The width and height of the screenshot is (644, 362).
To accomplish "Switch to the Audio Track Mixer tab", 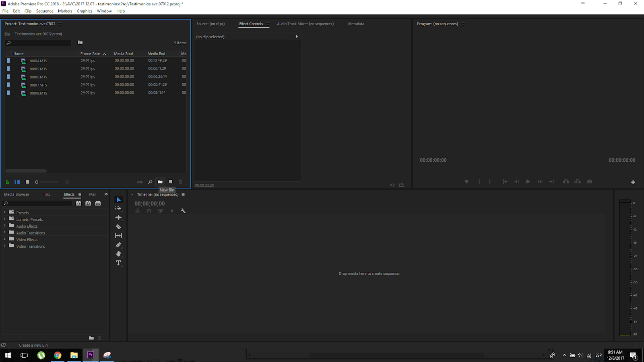I will (305, 24).
